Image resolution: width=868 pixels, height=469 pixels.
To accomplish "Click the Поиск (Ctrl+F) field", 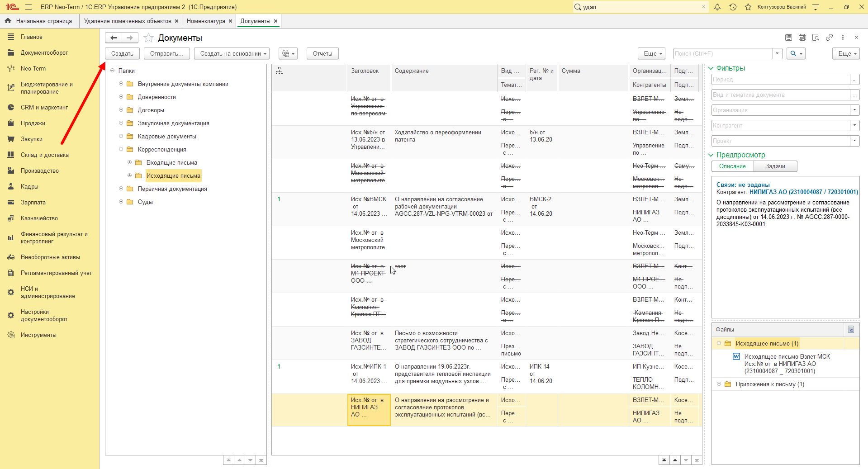I will click(x=723, y=53).
